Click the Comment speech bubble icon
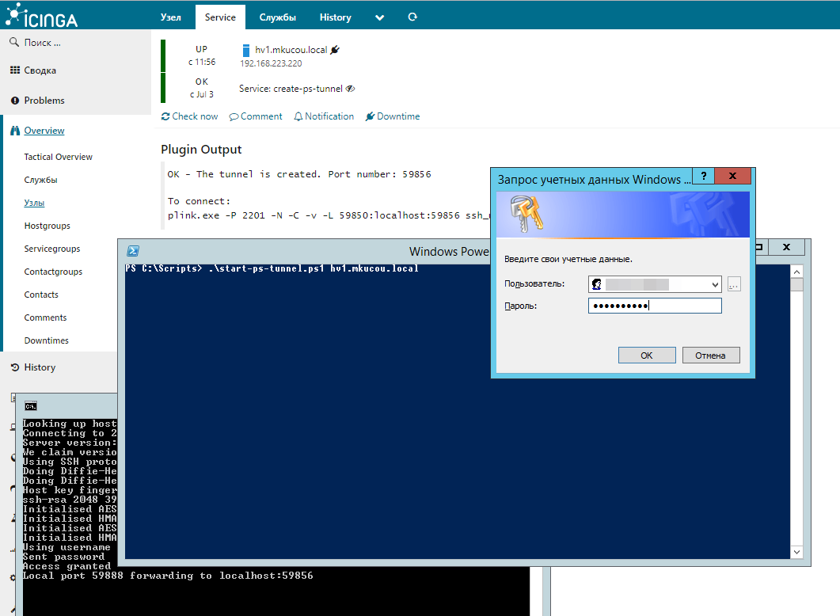Viewport: 840px width, 616px height. coord(234,116)
